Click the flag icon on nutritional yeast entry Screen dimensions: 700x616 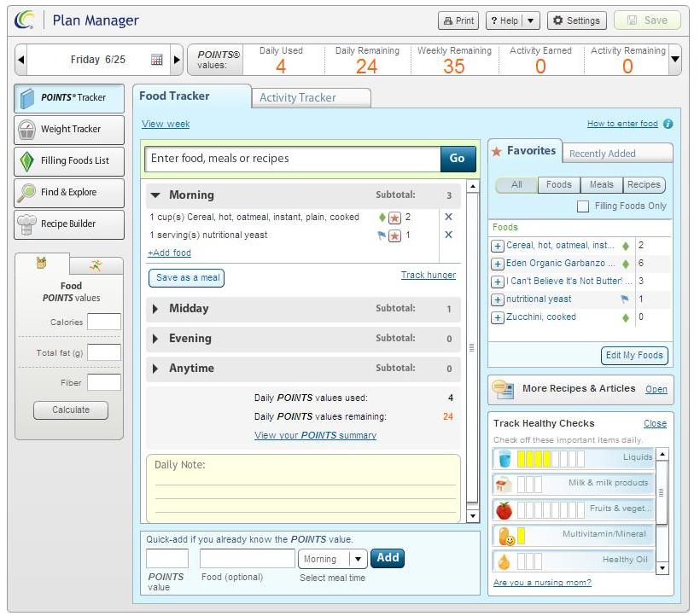click(382, 235)
